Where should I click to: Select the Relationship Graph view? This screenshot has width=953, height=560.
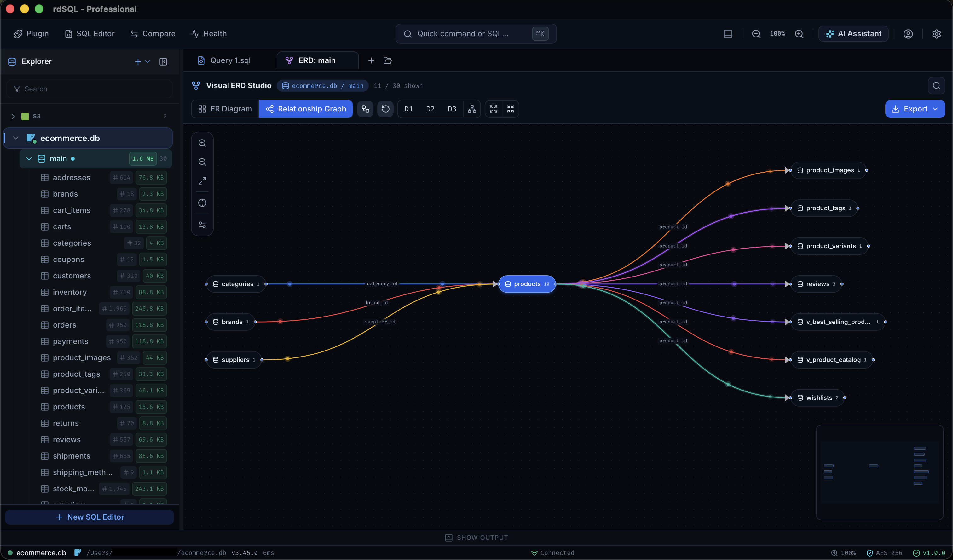coord(306,109)
